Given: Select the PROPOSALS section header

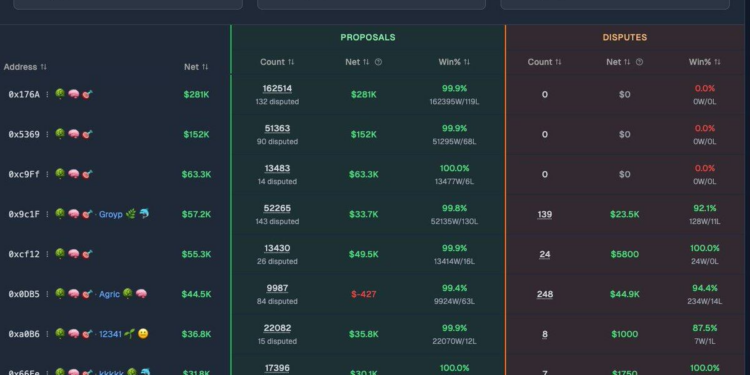Looking at the screenshot, I should pyautogui.click(x=368, y=37).
